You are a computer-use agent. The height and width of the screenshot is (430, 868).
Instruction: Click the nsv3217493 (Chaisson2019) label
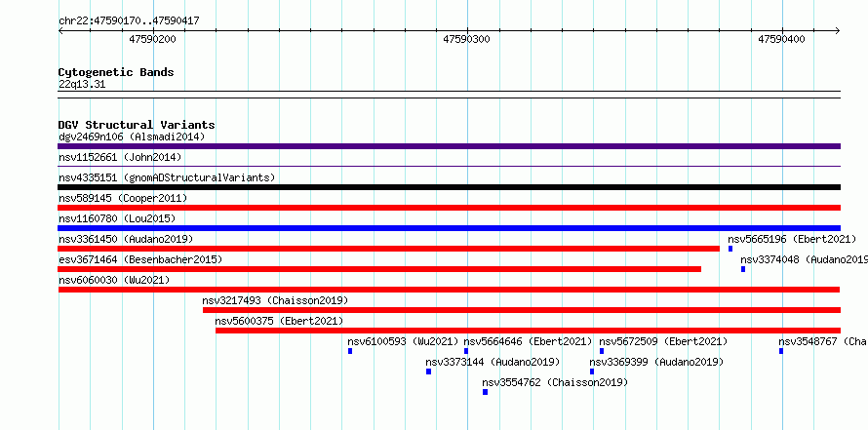pos(275,300)
